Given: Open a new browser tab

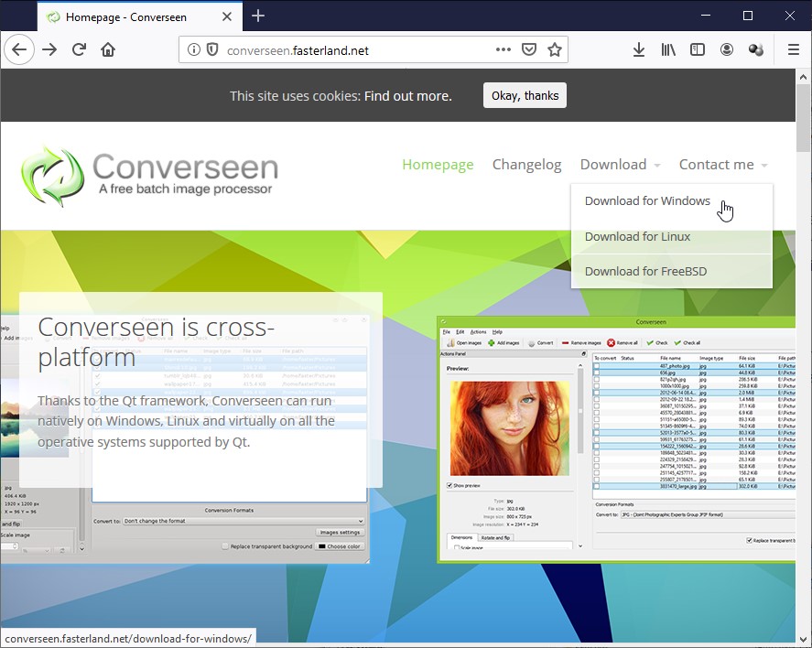Looking at the screenshot, I should [x=258, y=16].
